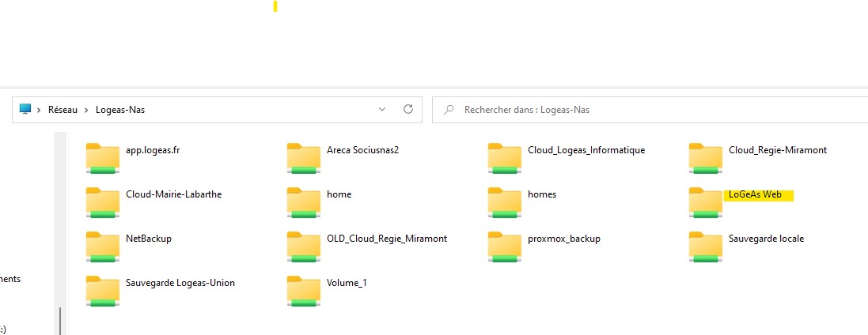868x335 pixels.
Task: Select the Volume_1 folder icon
Action: [303, 291]
